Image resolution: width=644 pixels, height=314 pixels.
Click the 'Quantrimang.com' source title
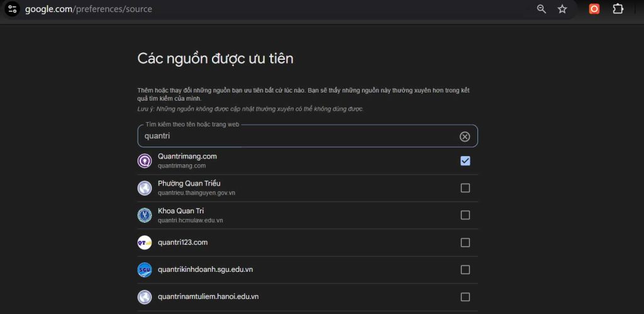point(187,157)
